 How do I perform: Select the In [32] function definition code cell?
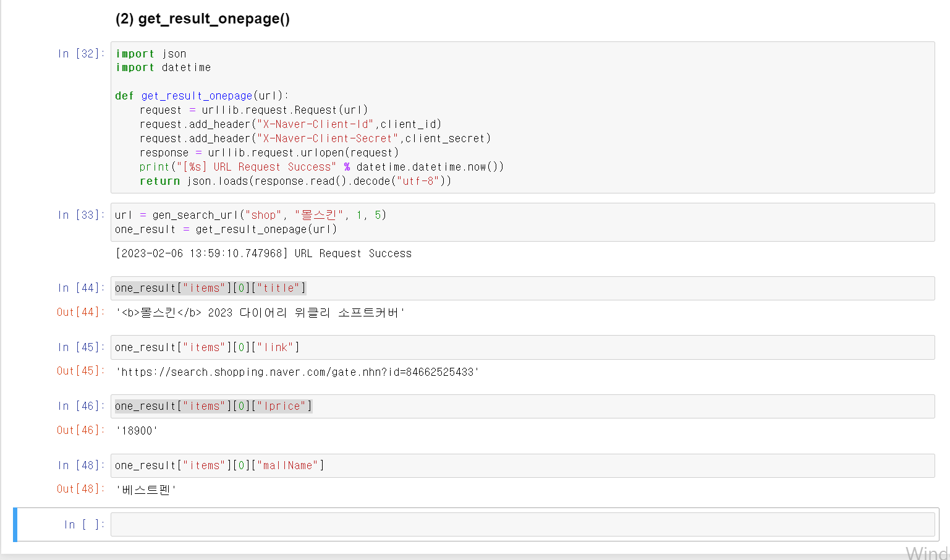tap(522, 117)
